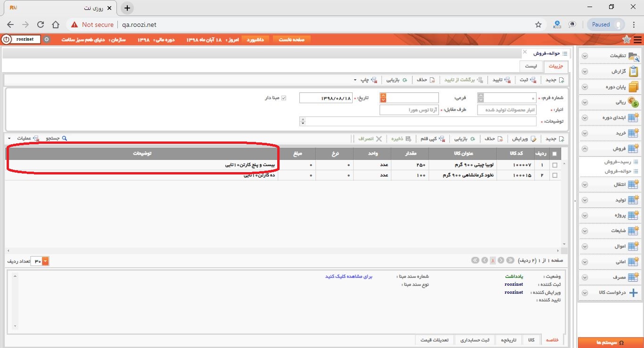
Task: Click the round gear icon next to roozinet box
Action: tap(46, 40)
